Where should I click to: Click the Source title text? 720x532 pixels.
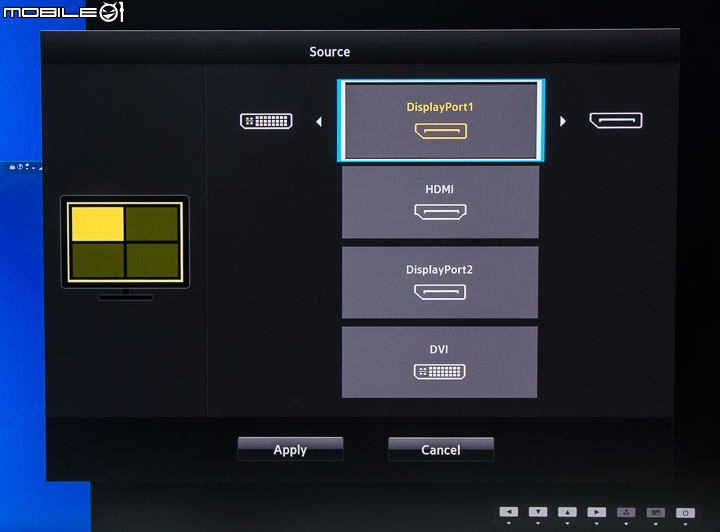330,52
